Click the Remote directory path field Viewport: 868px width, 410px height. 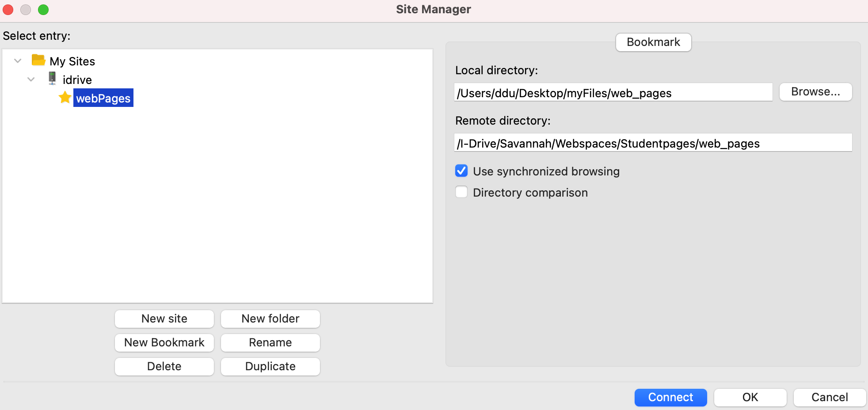(x=653, y=143)
